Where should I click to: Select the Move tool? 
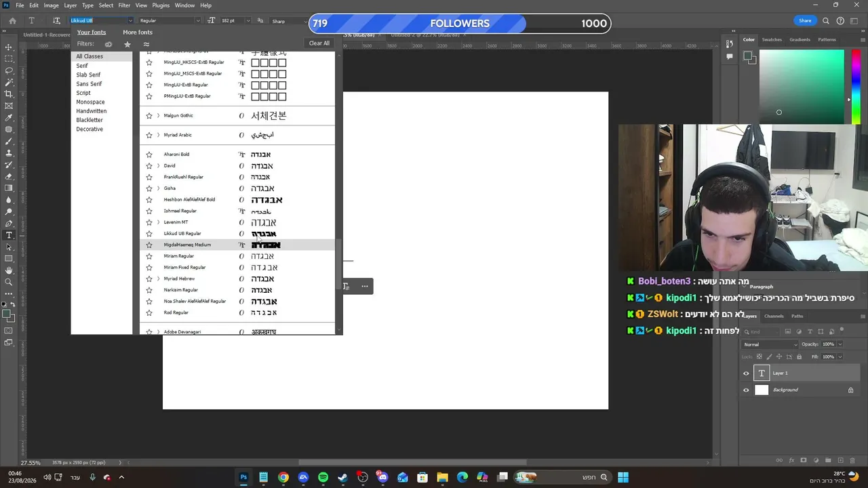[9, 47]
